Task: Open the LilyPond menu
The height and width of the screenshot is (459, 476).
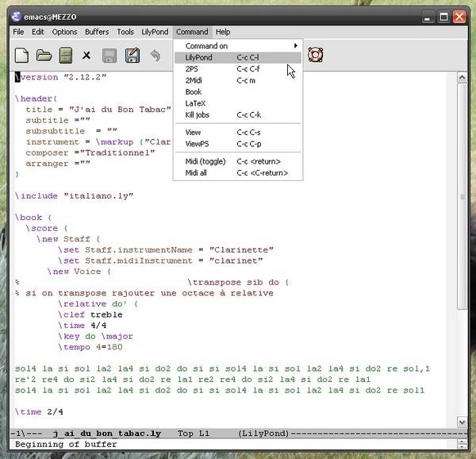Action: point(155,32)
